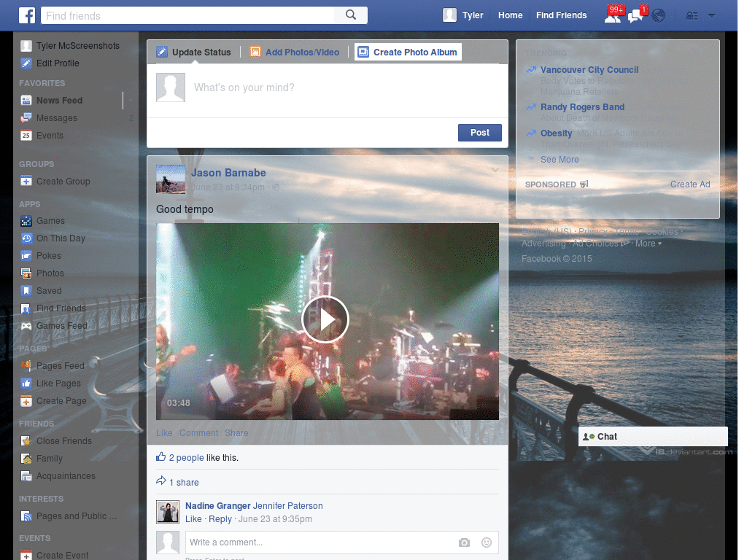747x560 pixels.
Task: Select the Add Photos/Video tab
Action: 295,52
